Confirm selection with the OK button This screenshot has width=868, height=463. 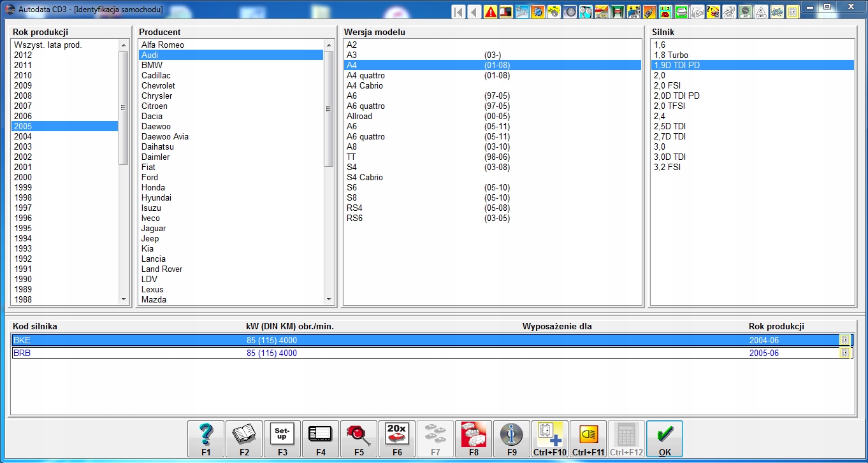click(665, 439)
